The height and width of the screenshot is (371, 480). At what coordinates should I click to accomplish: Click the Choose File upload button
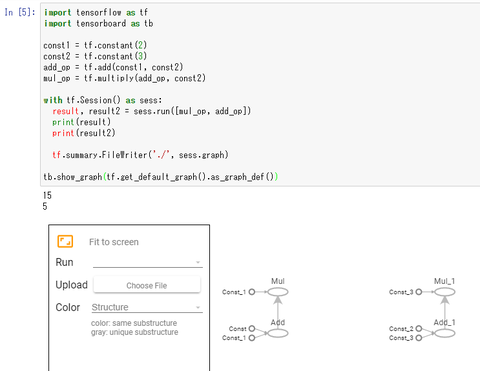(x=147, y=285)
